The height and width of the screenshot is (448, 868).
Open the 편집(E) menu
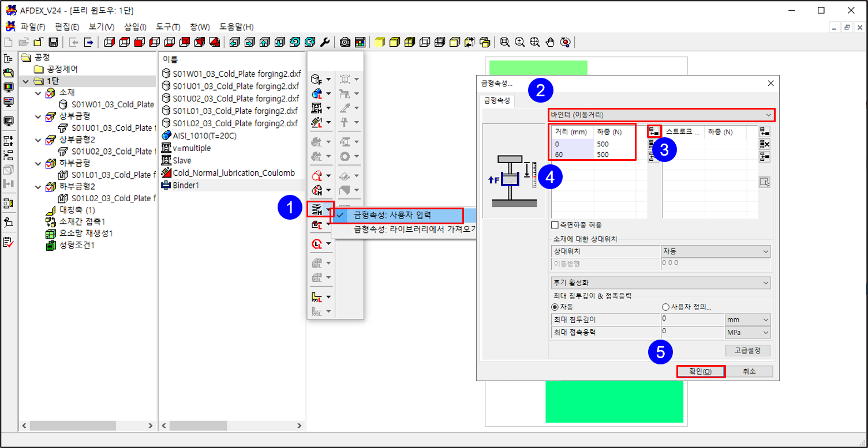(x=67, y=27)
